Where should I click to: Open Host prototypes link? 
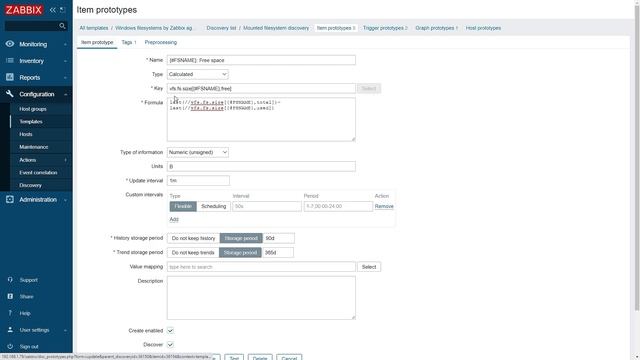[483, 28]
